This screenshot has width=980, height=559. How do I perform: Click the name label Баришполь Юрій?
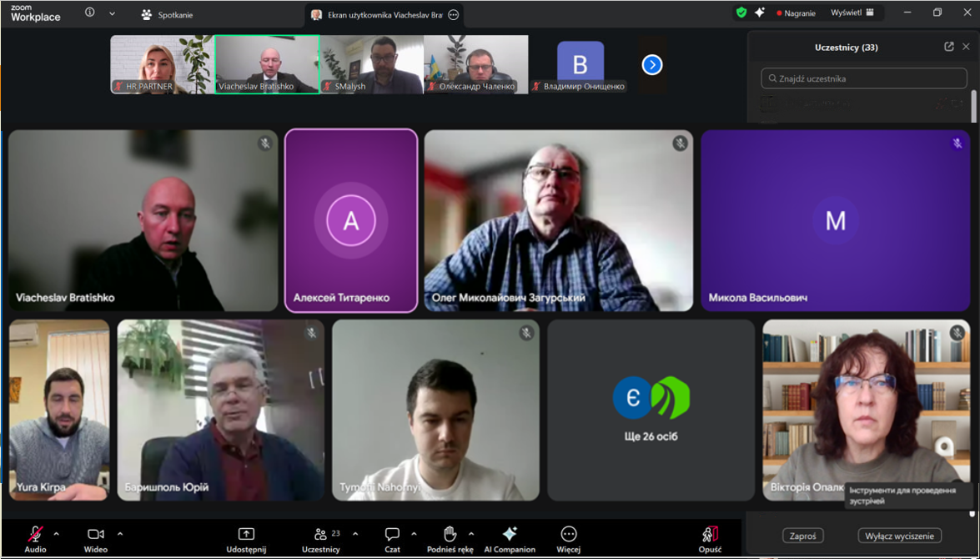pyautogui.click(x=166, y=488)
